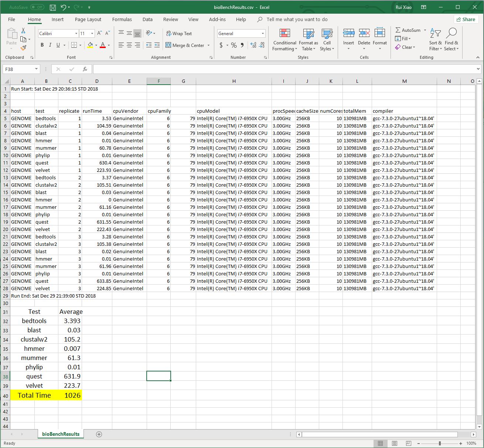Select bioBenchResults sheet tab

(x=61, y=434)
